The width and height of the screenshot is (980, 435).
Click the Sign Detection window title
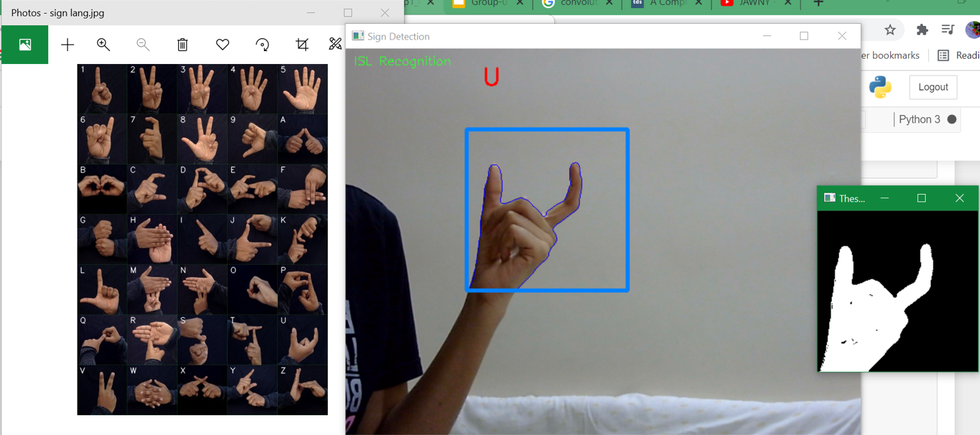click(399, 36)
